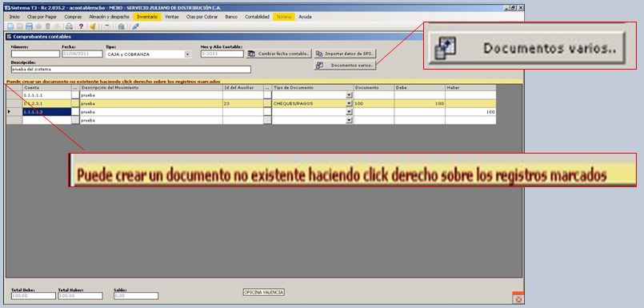Open the Almacén y despacho menu
Image resolution: width=644 pixels, height=308 pixels.
coord(109,17)
